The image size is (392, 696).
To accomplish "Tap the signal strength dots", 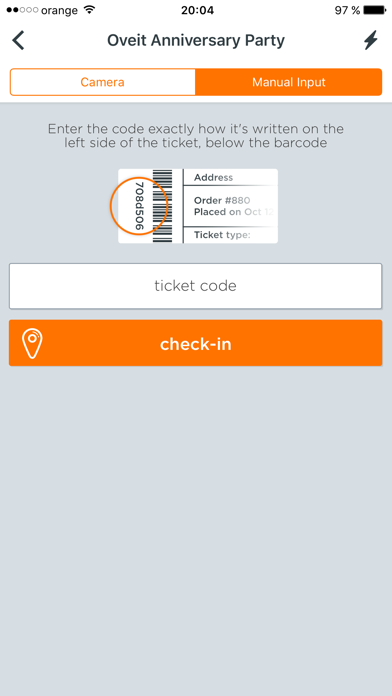I will coord(22,10).
